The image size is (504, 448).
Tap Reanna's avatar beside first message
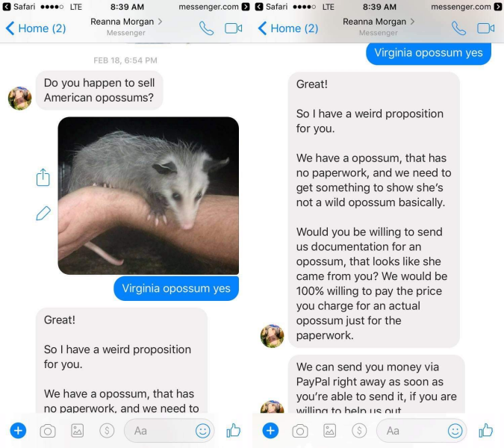coord(20,99)
